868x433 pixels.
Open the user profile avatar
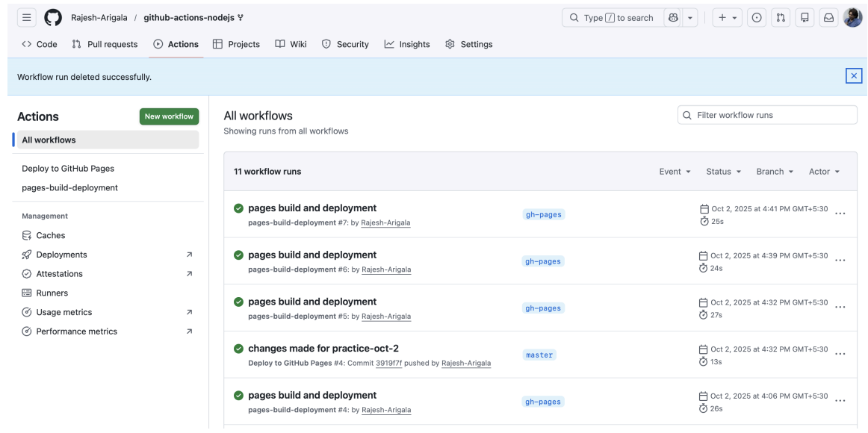click(852, 18)
